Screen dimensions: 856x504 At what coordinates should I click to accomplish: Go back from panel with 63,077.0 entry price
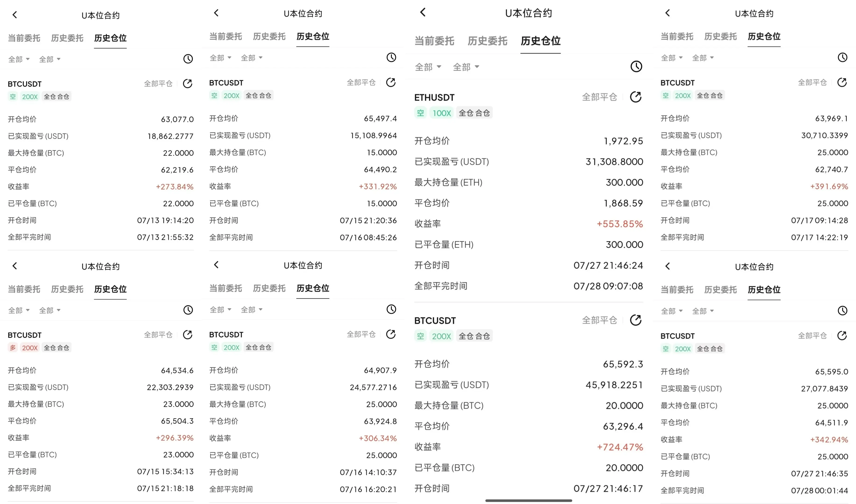tap(15, 15)
